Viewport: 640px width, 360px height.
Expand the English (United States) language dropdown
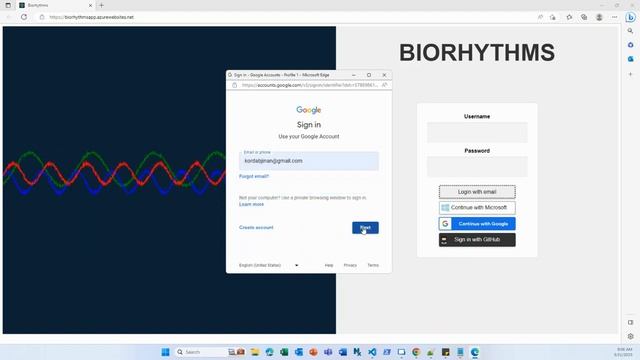[x=269, y=265]
